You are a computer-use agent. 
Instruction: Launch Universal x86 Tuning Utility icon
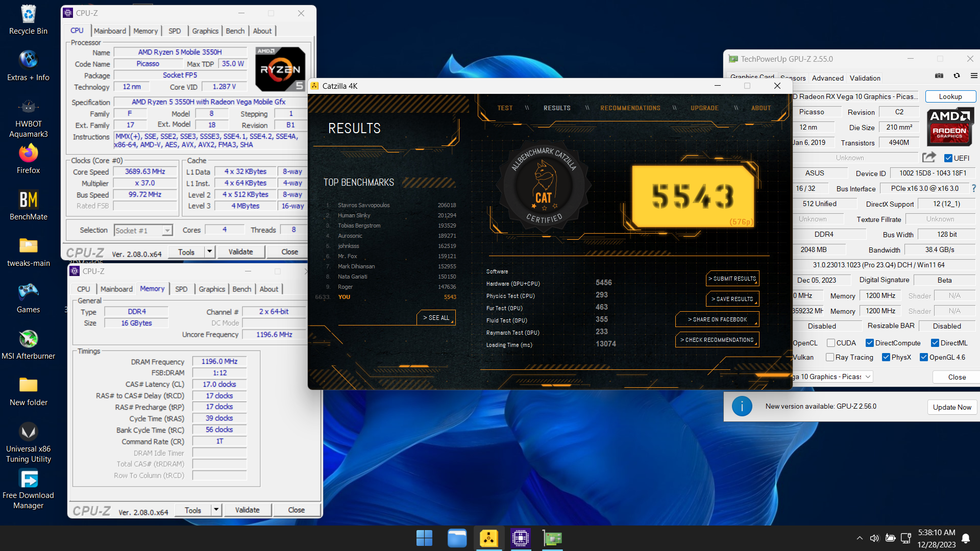(x=28, y=442)
